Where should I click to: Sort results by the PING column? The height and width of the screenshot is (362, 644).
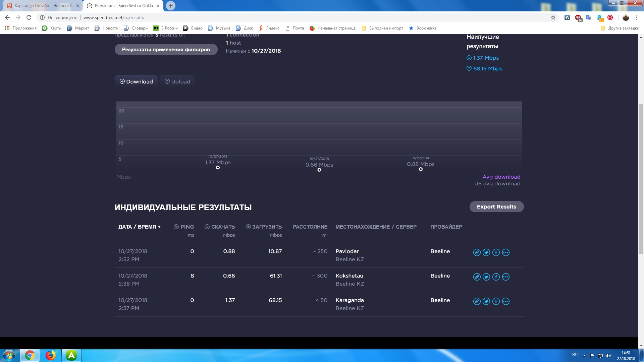click(x=184, y=227)
